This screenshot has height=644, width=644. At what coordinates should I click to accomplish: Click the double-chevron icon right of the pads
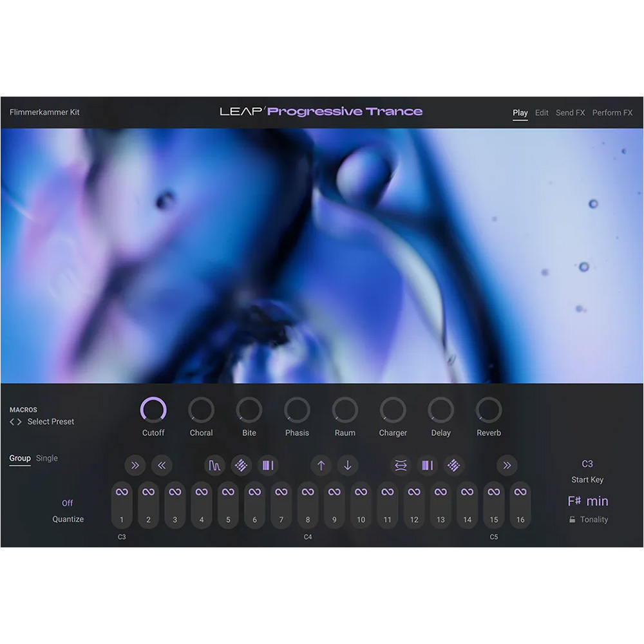tap(507, 466)
